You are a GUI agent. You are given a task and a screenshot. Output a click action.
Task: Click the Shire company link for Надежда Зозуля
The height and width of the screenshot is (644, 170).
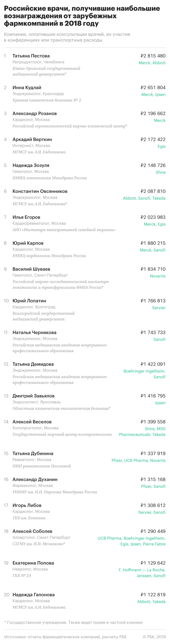pyautogui.click(x=160, y=172)
